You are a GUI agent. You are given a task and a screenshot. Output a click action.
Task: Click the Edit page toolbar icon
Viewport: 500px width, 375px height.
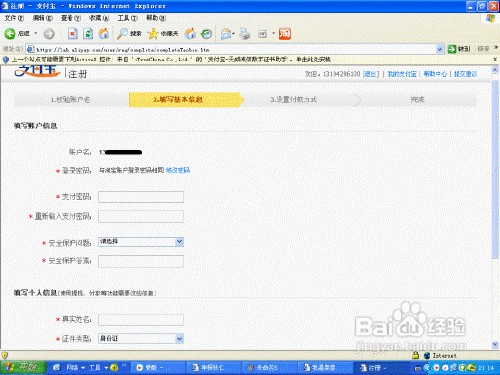(x=263, y=34)
